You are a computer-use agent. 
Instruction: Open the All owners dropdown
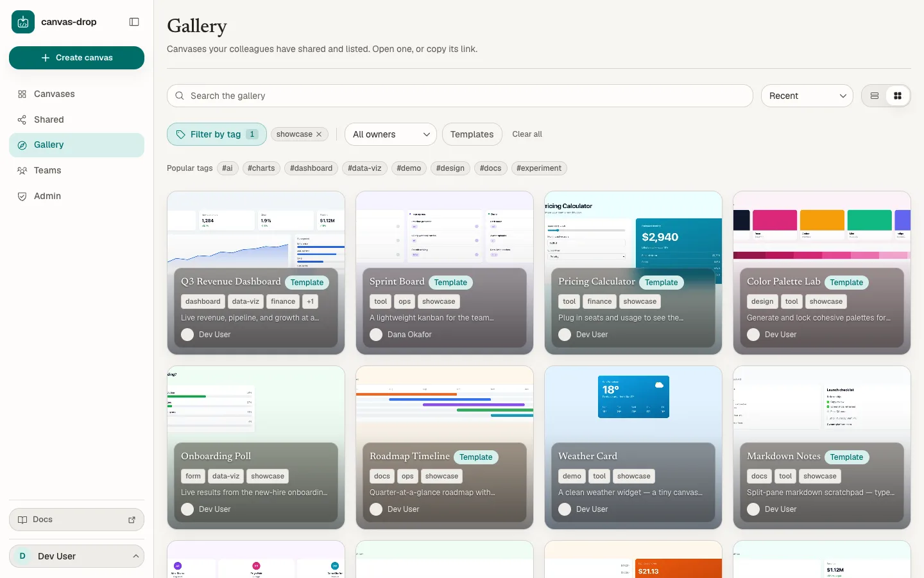pyautogui.click(x=391, y=134)
